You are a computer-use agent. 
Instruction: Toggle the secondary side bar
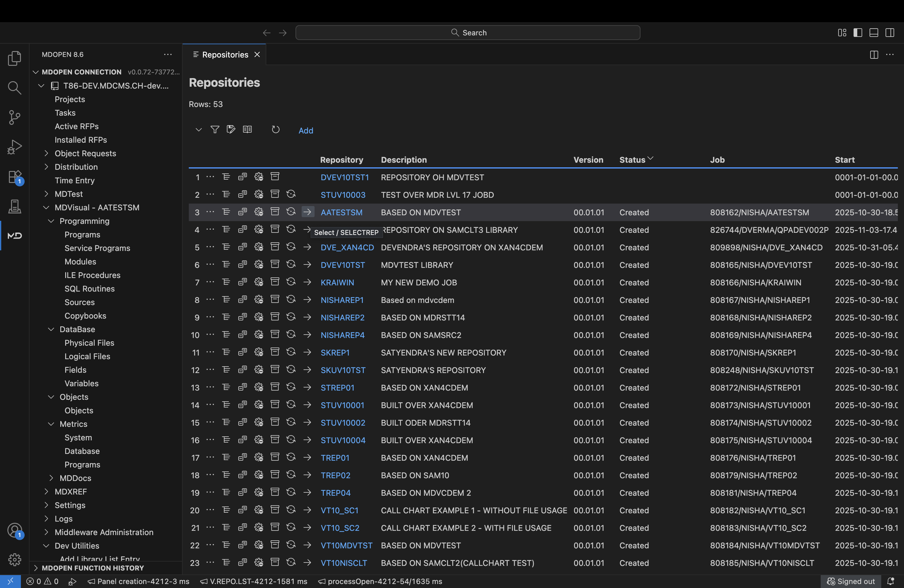click(889, 33)
